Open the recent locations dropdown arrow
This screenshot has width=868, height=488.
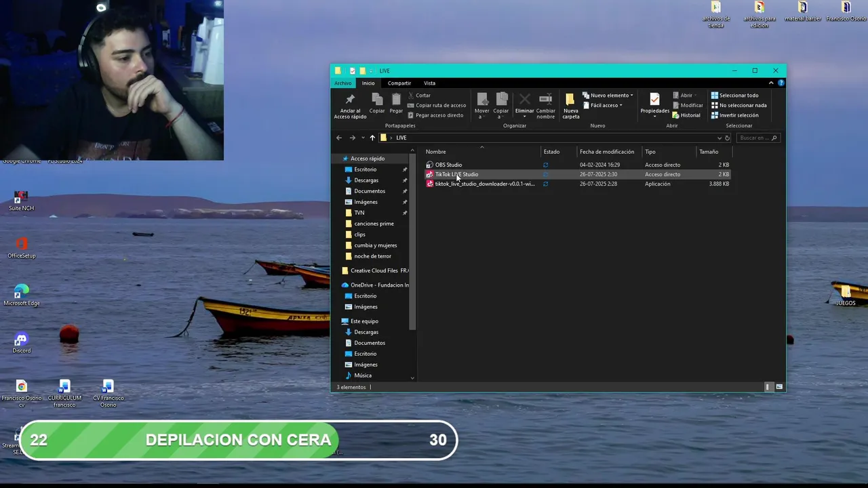coord(363,138)
